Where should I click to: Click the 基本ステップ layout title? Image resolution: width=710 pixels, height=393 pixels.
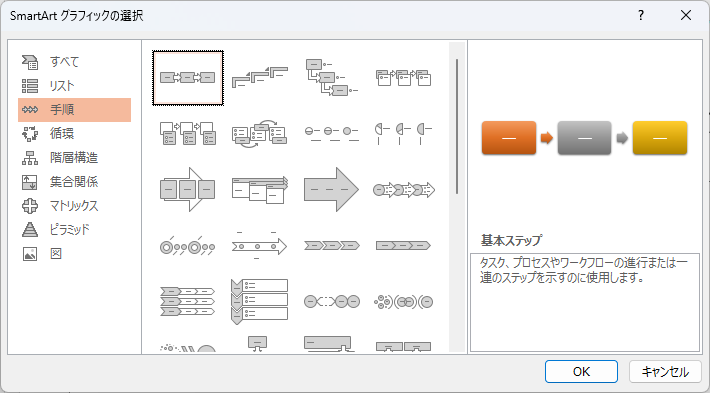pyautogui.click(x=511, y=240)
